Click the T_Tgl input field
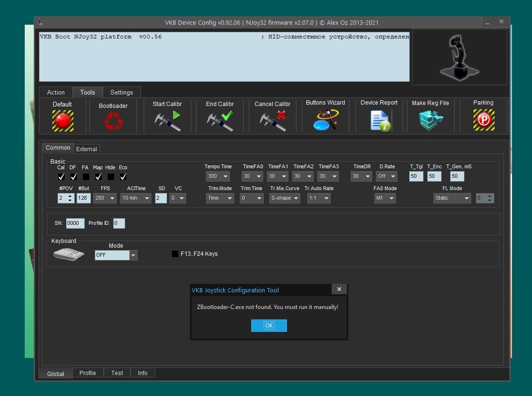 coord(416,176)
